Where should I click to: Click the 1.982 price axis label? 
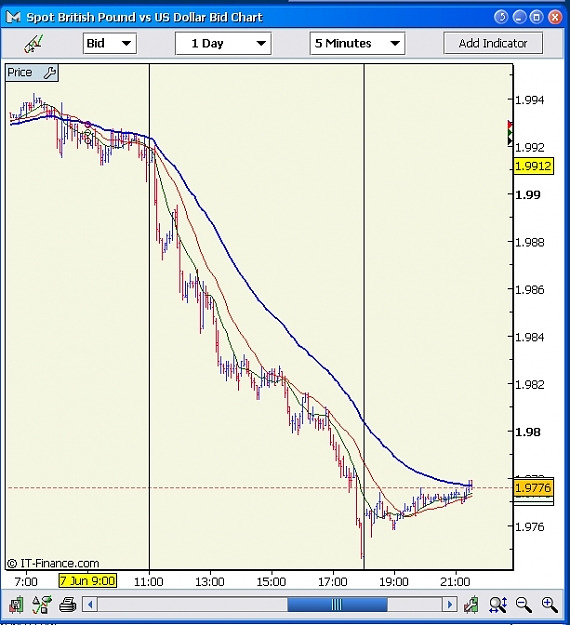coord(529,385)
